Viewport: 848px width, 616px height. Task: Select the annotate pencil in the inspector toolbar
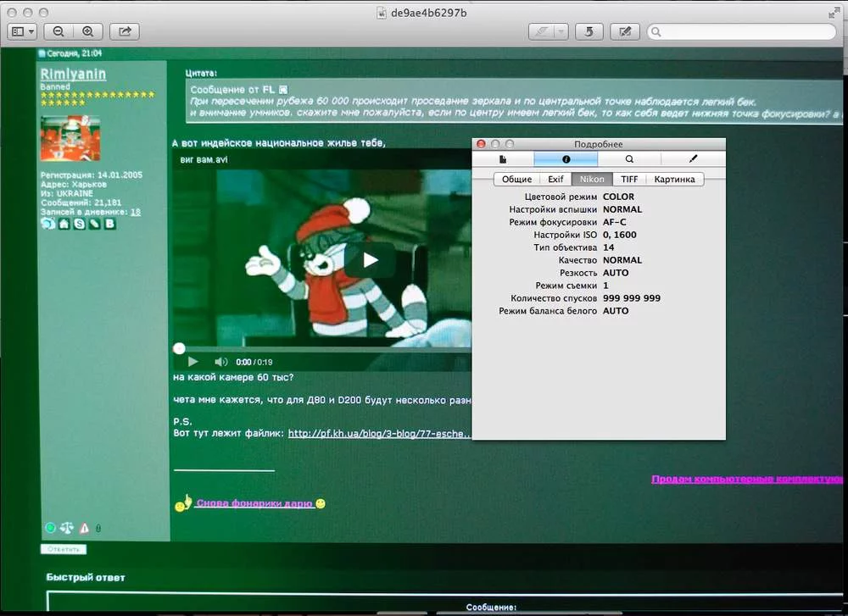(693, 158)
